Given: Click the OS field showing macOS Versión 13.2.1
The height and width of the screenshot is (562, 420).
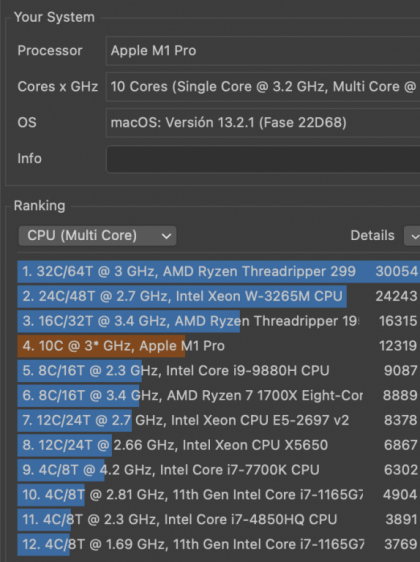Looking at the screenshot, I should [x=263, y=123].
